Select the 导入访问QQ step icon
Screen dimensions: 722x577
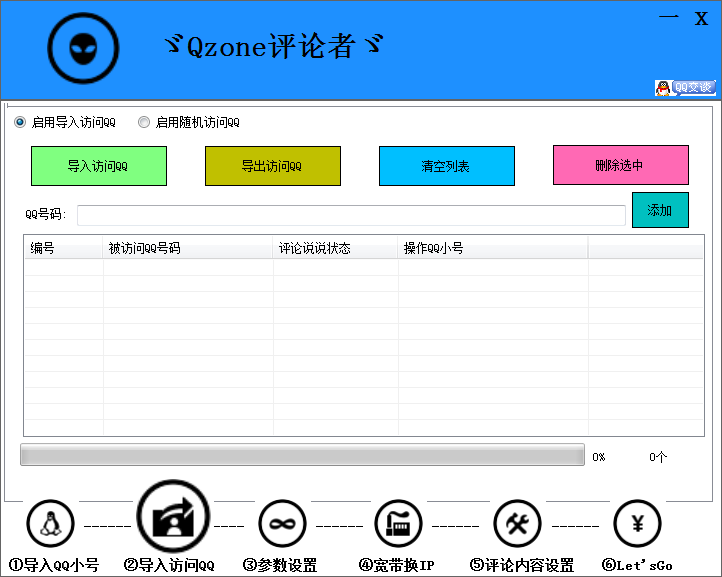pyautogui.click(x=173, y=516)
